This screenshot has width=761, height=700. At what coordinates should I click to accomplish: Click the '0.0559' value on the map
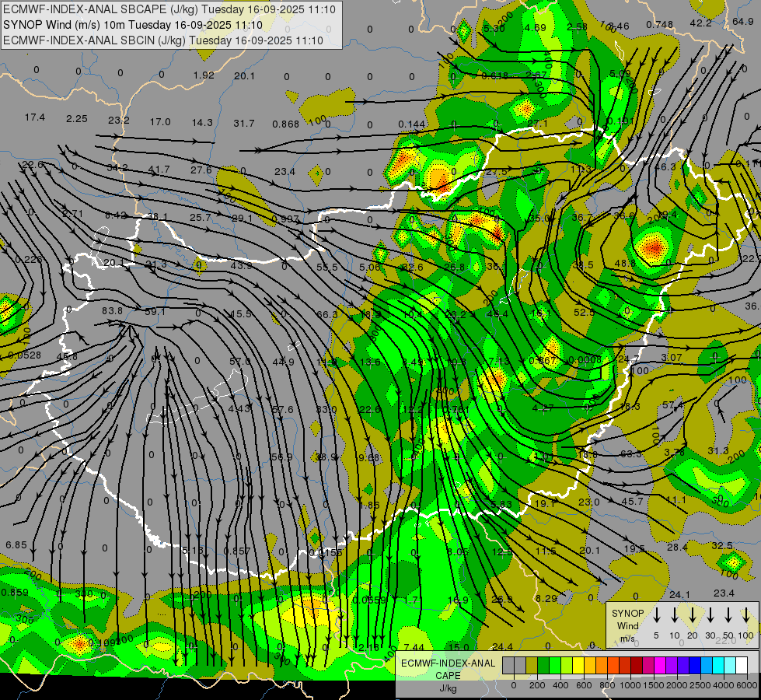369,600
